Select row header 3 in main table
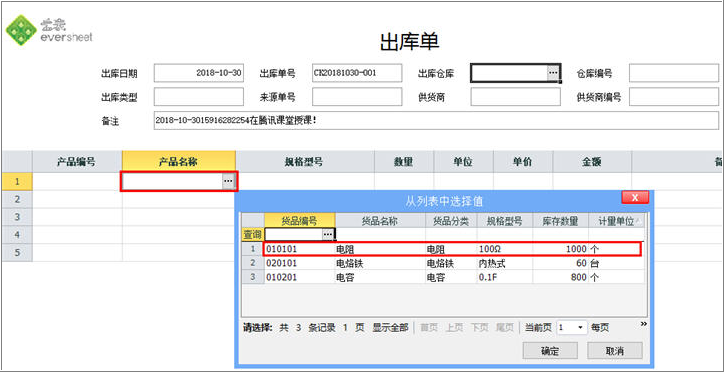This screenshot has width=724, height=372. point(17,217)
